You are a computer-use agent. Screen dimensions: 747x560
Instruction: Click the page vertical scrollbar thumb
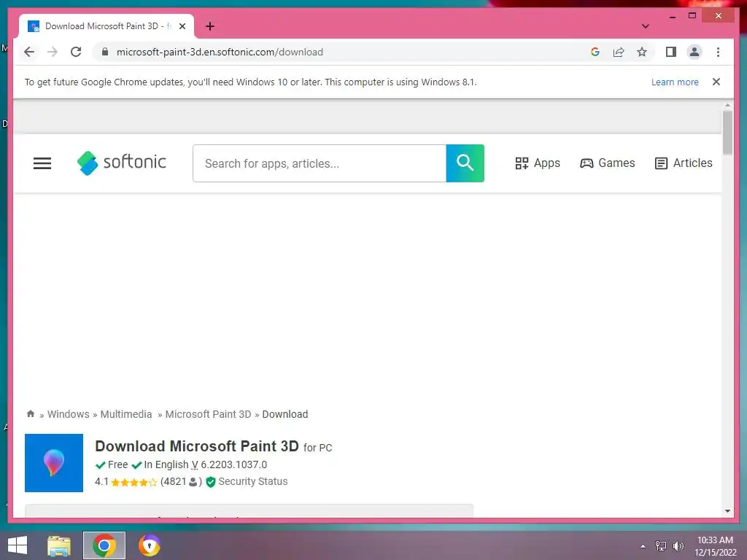[x=727, y=133]
